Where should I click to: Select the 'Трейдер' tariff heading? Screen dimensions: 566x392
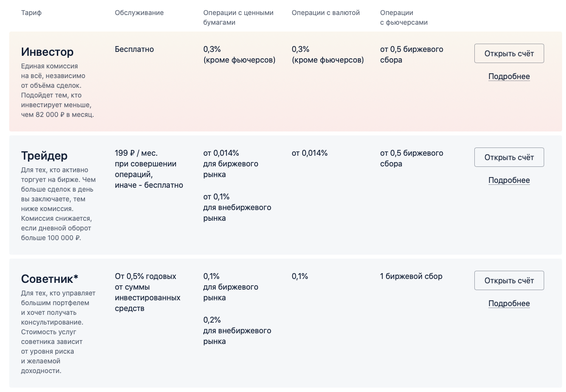click(44, 156)
